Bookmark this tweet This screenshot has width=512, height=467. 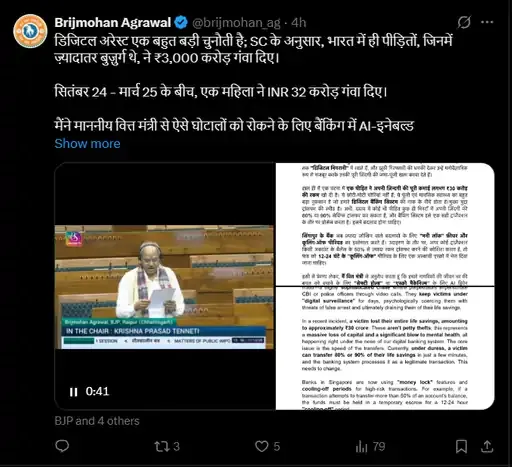point(461,446)
